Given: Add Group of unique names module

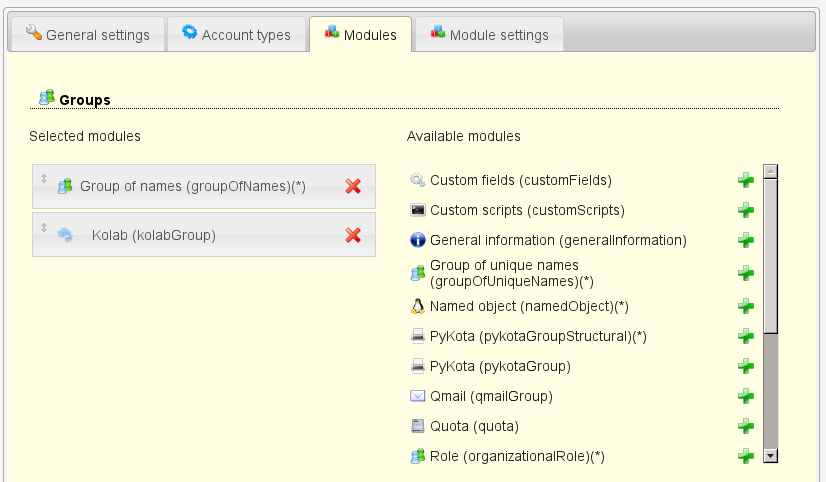Looking at the screenshot, I should 745,273.
